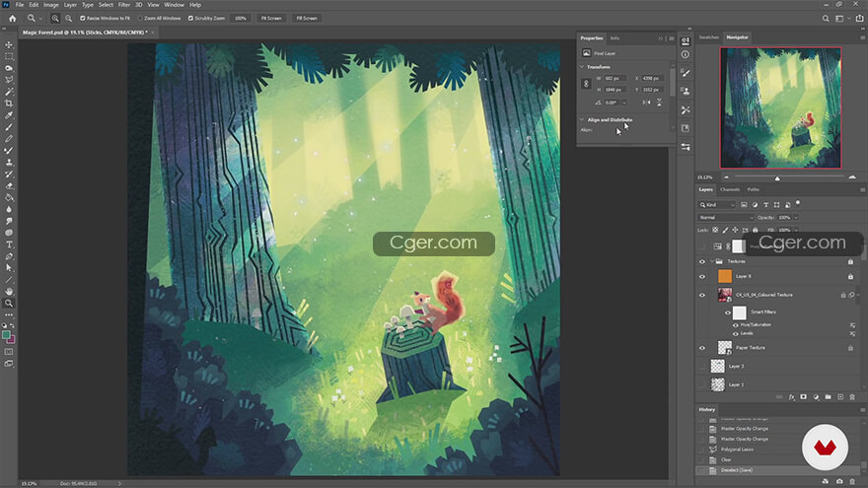The width and height of the screenshot is (868, 488).
Task: Choose the Zoom In magnifier icon
Action: pos(54,18)
